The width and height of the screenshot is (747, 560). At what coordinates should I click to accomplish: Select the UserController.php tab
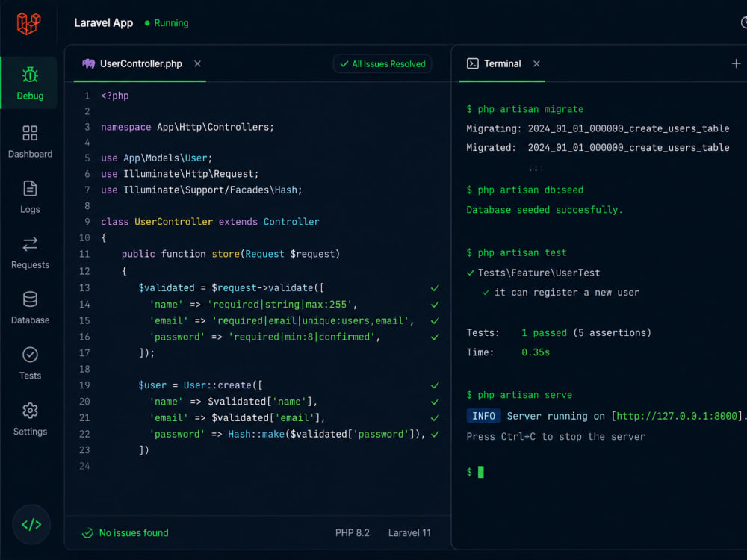(x=140, y=63)
